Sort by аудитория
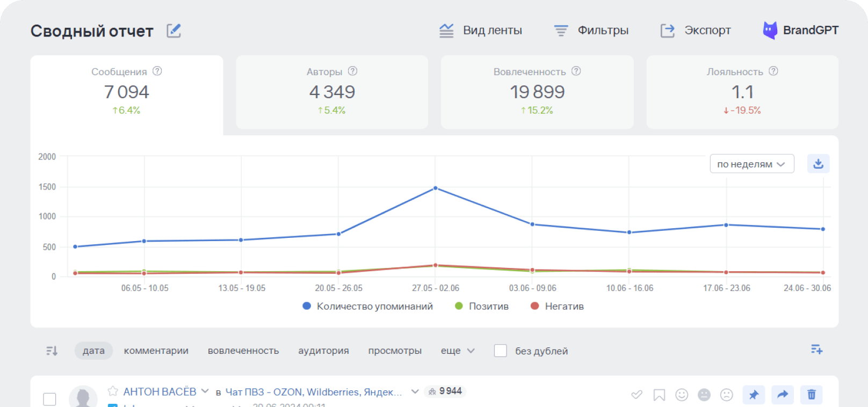 tap(323, 351)
